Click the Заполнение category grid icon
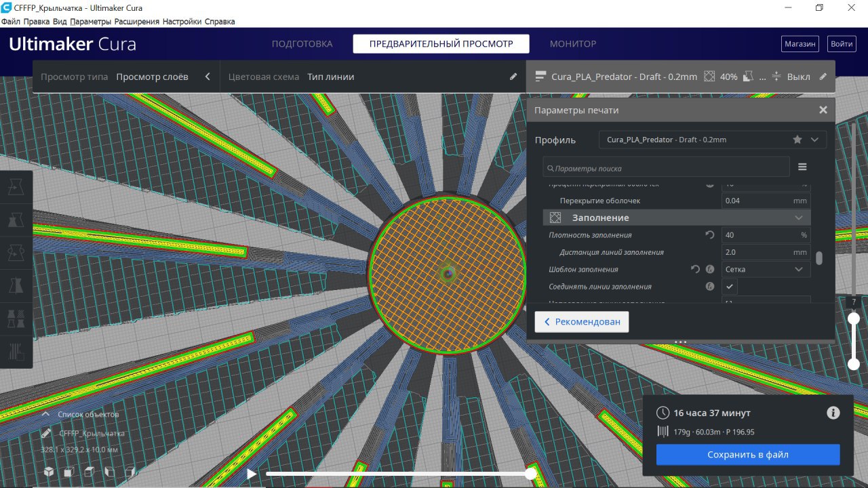 coord(556,218)
